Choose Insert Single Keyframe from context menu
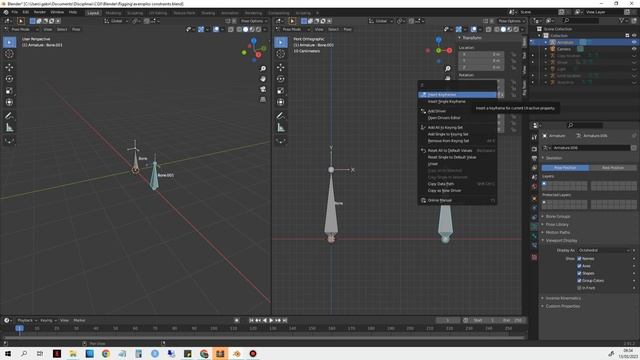Viewport: 640px width, 360px height. (457, 102)
